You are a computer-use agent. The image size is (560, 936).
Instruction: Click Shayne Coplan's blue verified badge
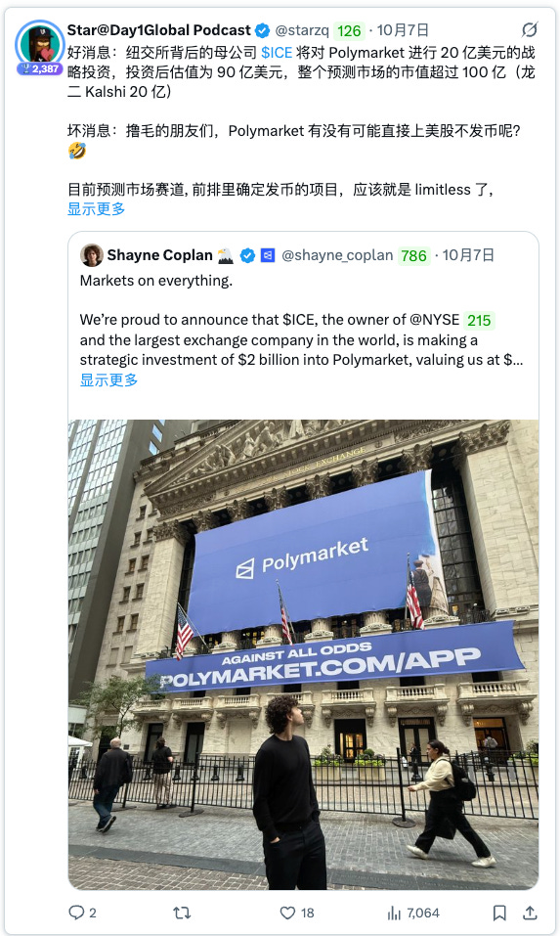(x=247, y=255)
